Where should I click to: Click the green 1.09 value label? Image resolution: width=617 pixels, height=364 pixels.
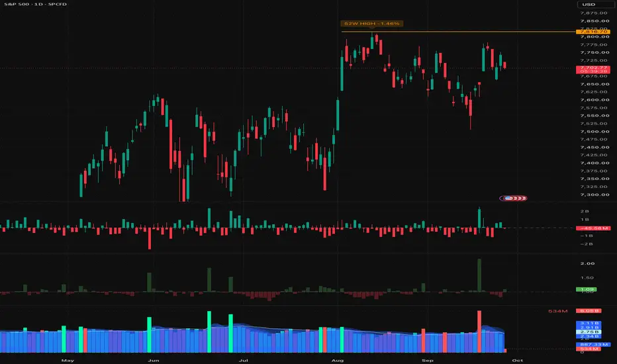point(587,289)
